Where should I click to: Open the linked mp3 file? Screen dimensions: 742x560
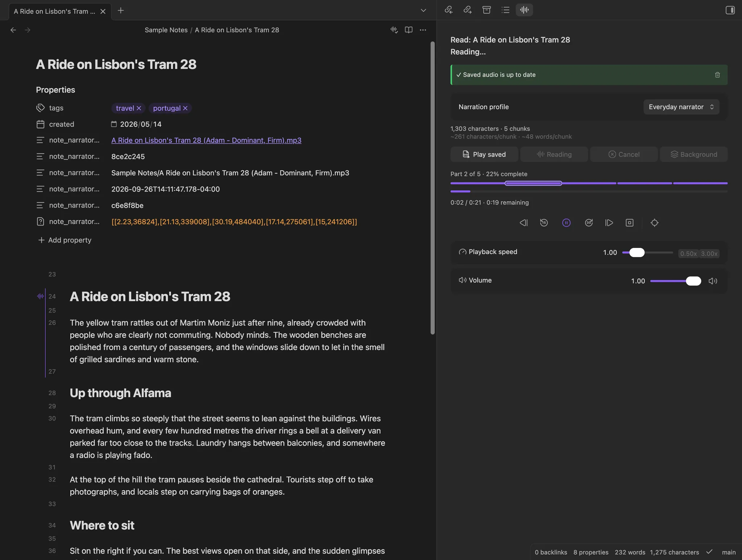point(206,140)
